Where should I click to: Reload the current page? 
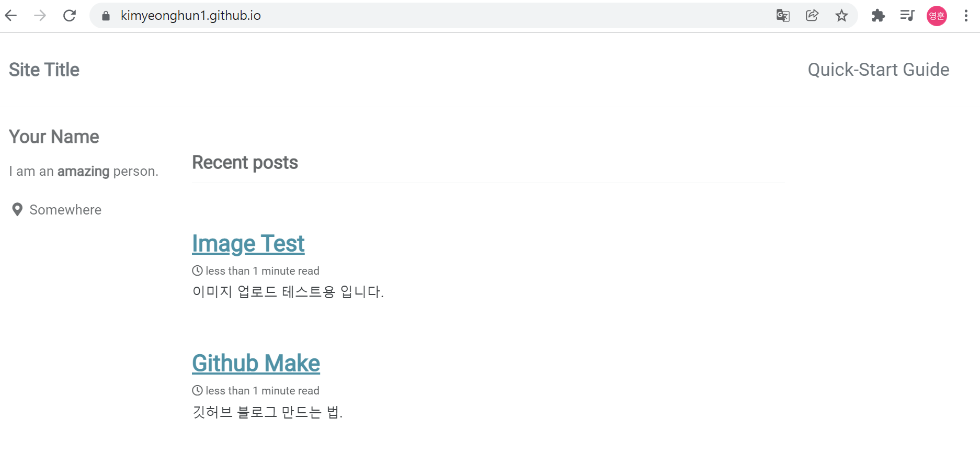(x=70, y=16)
